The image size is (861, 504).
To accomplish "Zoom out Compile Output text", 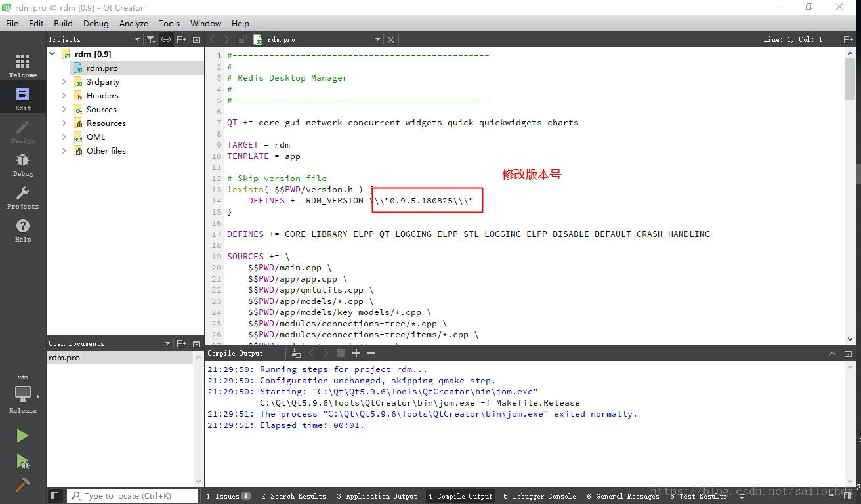I will (x=371, y=353).
